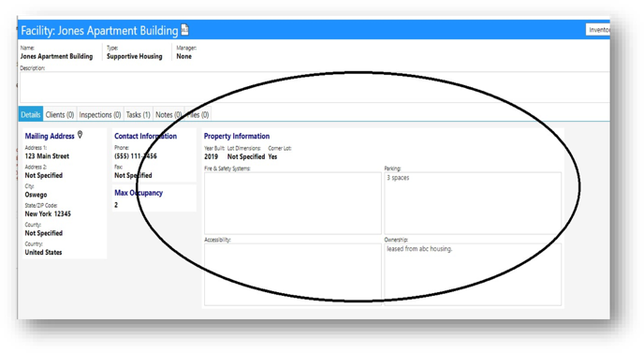The height and width of the screenshot is (353, 644).
Task: Go to the Notes (0) tab
Action: [168, 114]
